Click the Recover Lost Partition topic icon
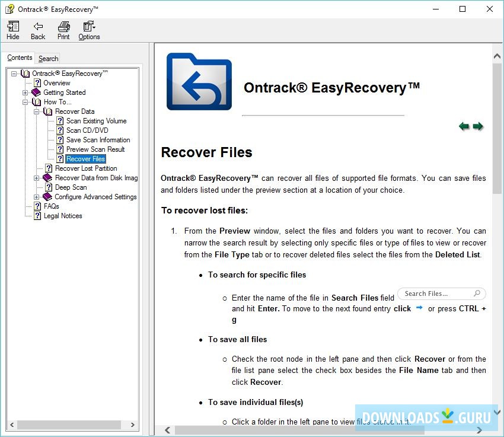 (49, 168)
